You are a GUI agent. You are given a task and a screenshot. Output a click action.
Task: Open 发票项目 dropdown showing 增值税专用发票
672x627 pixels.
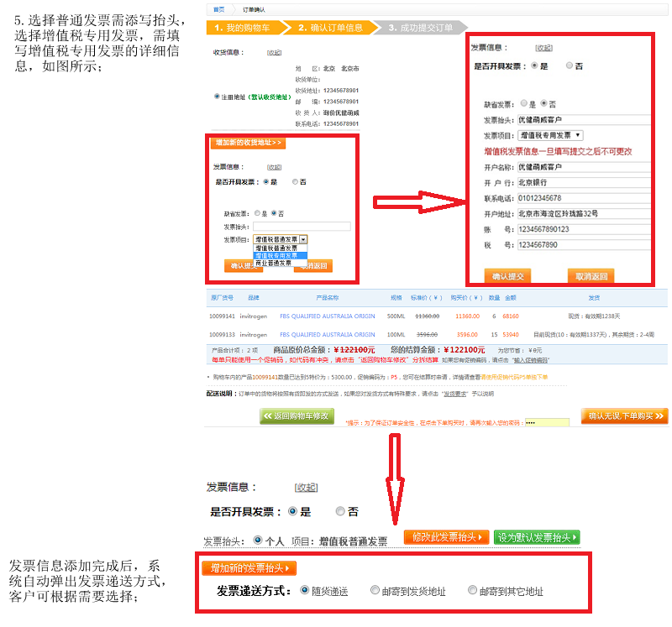coord(550,135)
